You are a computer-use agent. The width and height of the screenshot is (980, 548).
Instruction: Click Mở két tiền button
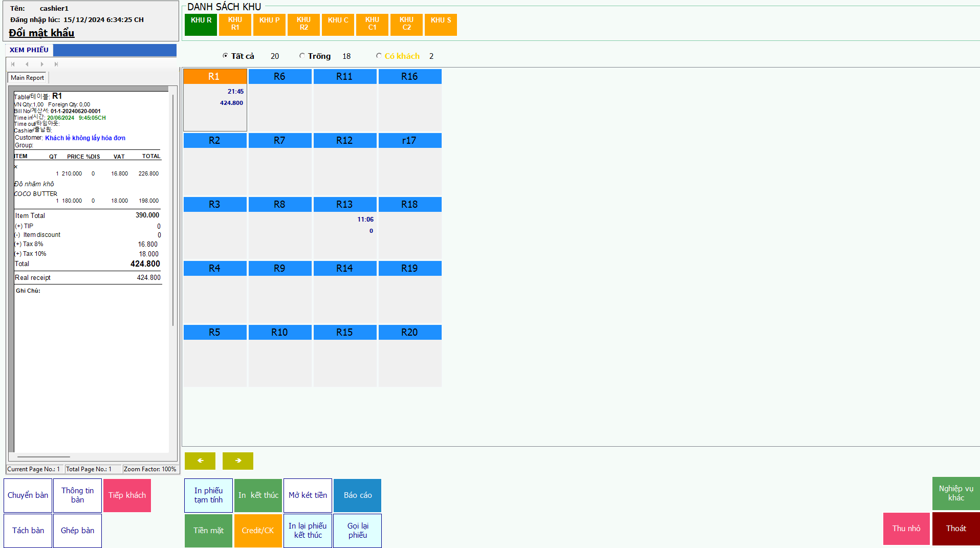coord(308,495)
